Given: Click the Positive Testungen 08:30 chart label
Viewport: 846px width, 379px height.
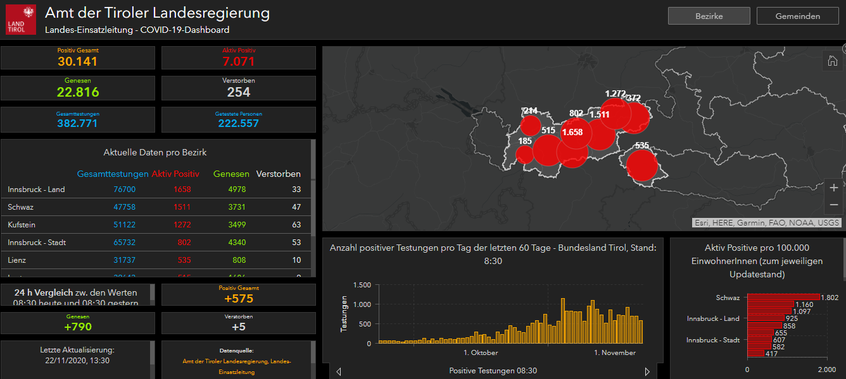Looking at the screenshot, I should [x=493, y=370].
